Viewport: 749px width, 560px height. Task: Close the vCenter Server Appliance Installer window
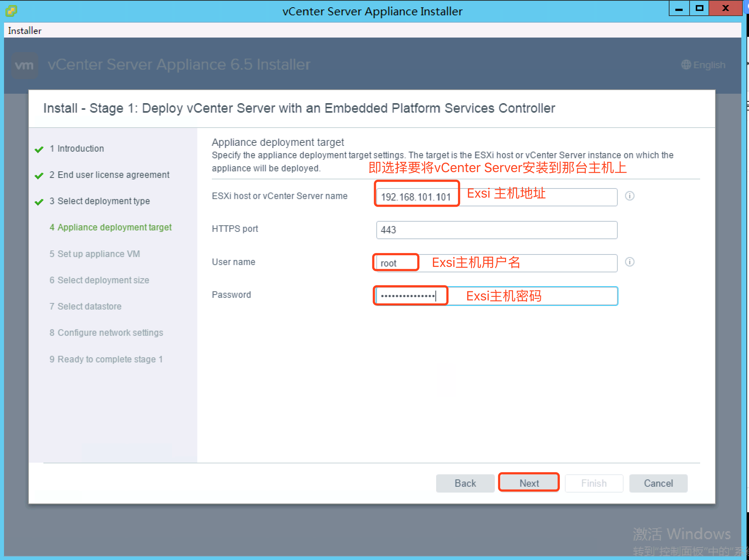726,8
